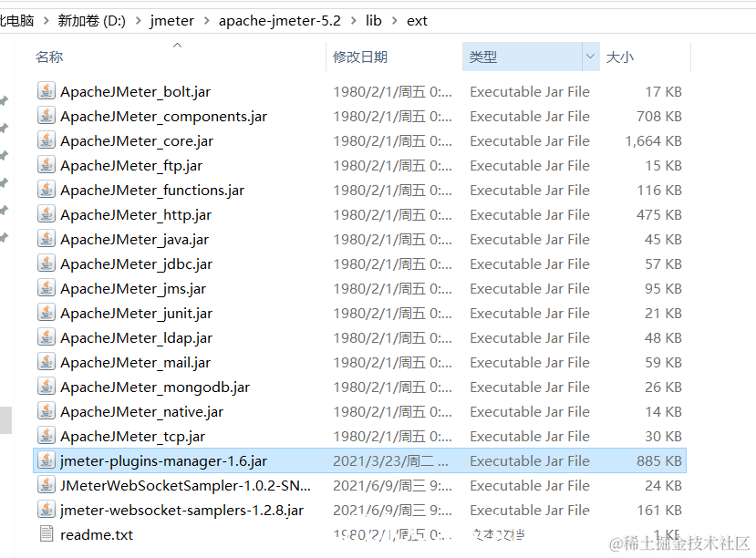This screenshot has width=756, height=558.
Task: Select the jmeter-plugins-manager-1.6.jar file name
Action: pos(163,460)
